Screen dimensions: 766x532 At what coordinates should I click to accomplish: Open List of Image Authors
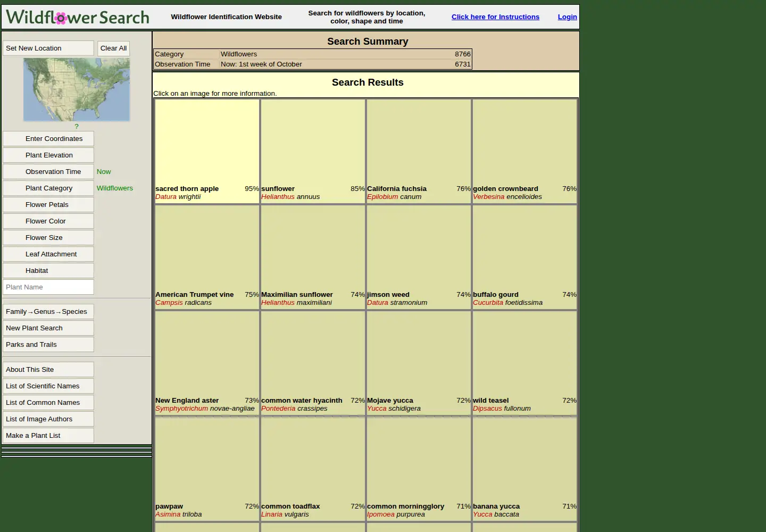point(48,419)
